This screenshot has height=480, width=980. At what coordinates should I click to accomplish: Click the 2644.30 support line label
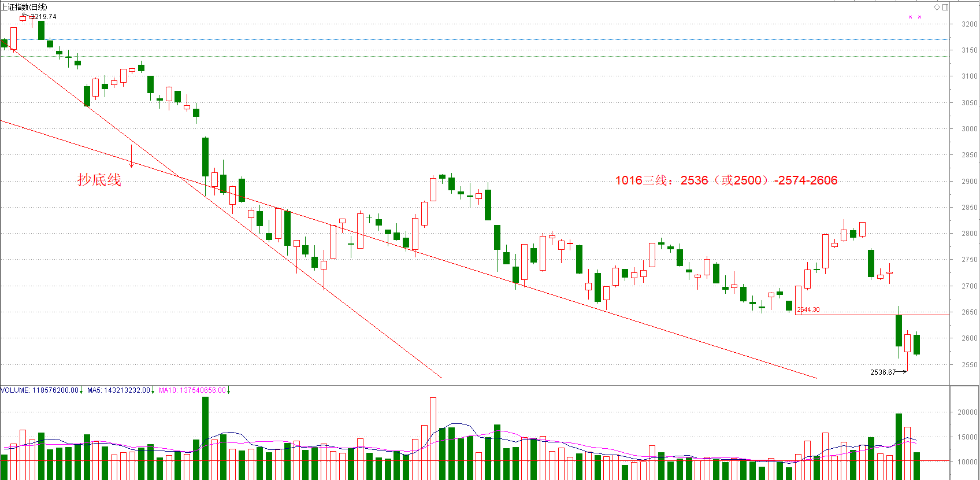click(808, 309)
